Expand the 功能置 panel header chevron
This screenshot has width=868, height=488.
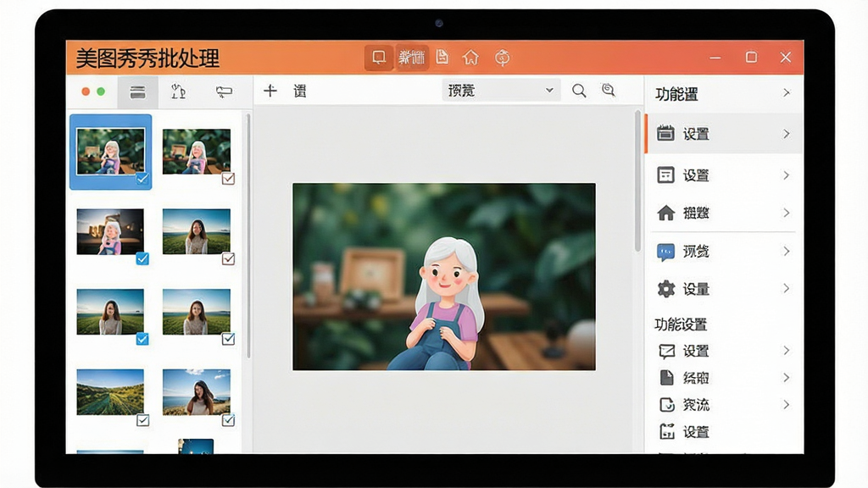pyautogui.click(x=787, y=93)
